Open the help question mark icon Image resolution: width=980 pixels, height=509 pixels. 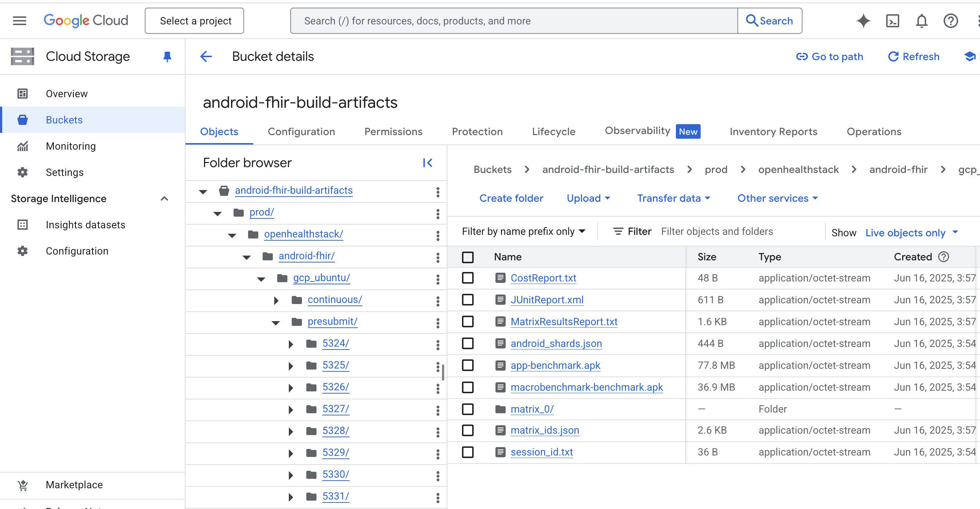[x=950, y=21]
